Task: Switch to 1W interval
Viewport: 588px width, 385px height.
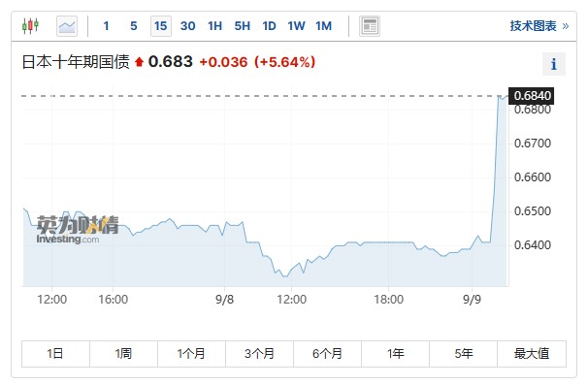Action: click(296, 26)
